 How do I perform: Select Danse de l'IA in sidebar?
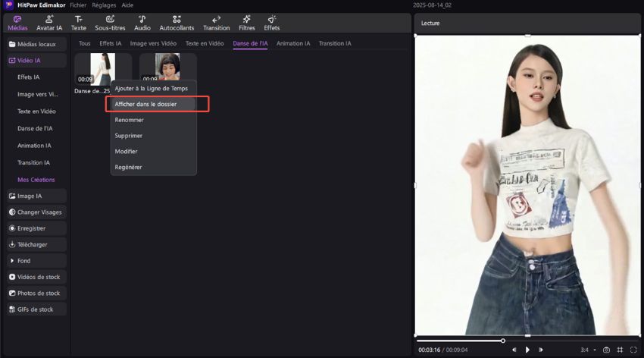pyautogui.click(x=35, y=128)
